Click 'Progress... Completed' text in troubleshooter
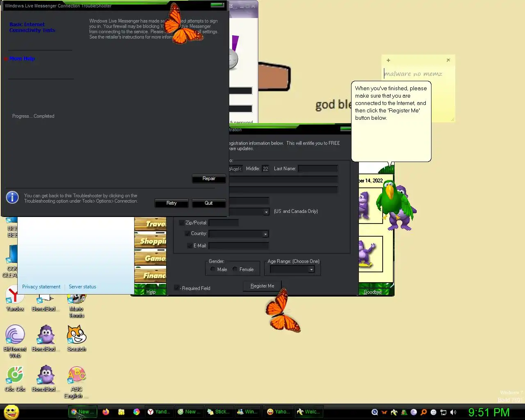This screenshot has height=420, width=525. (33, 116)
